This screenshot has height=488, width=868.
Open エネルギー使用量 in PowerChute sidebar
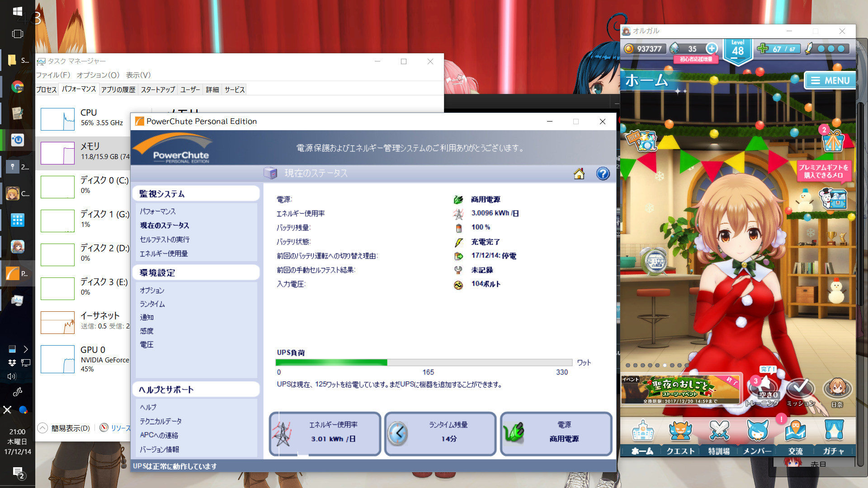coord(164,253)
